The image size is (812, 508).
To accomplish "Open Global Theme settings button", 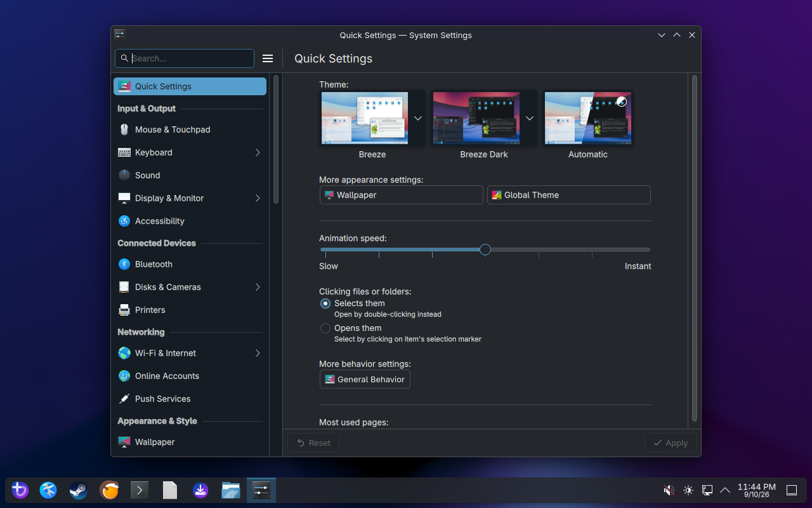I will tap(569, 195).
